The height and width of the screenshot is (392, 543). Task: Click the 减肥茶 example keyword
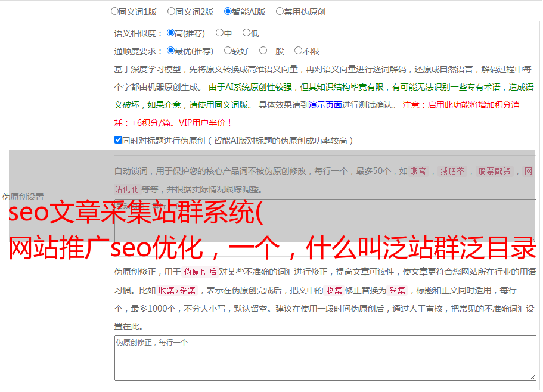click(x=452, y=171)
